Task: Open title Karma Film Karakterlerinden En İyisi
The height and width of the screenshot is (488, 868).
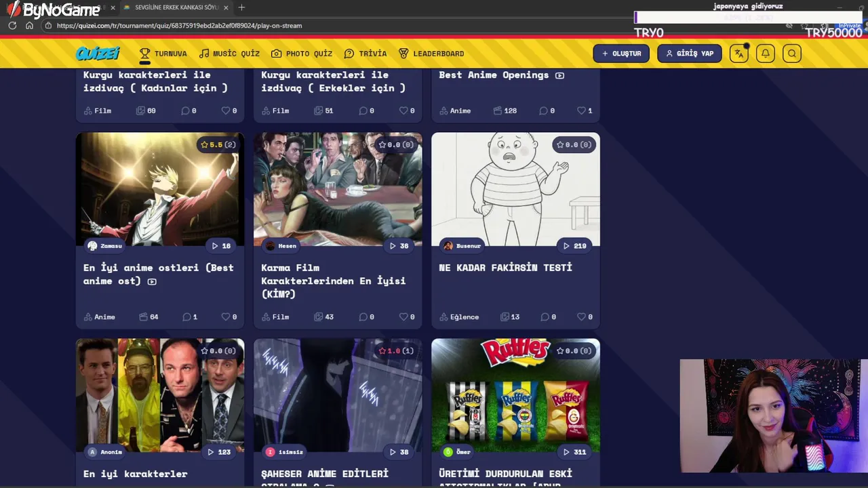Action: click(x=334, y=281)
